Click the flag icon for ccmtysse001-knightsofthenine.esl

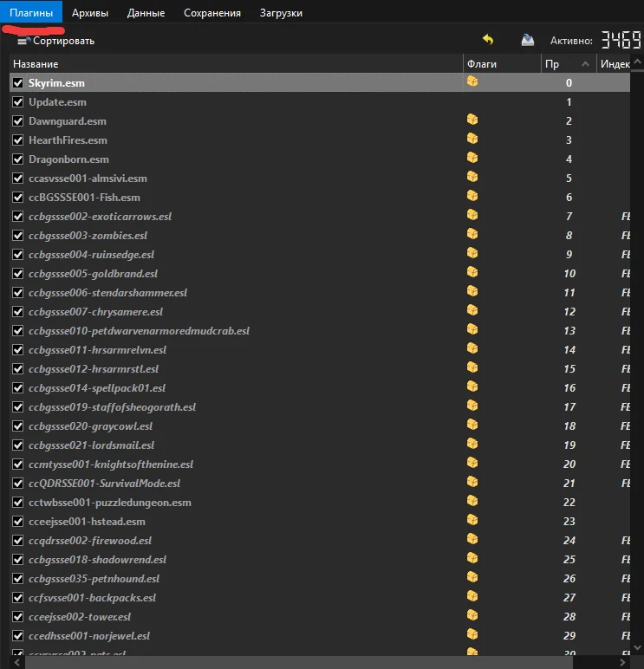click(x=472, y=463)
